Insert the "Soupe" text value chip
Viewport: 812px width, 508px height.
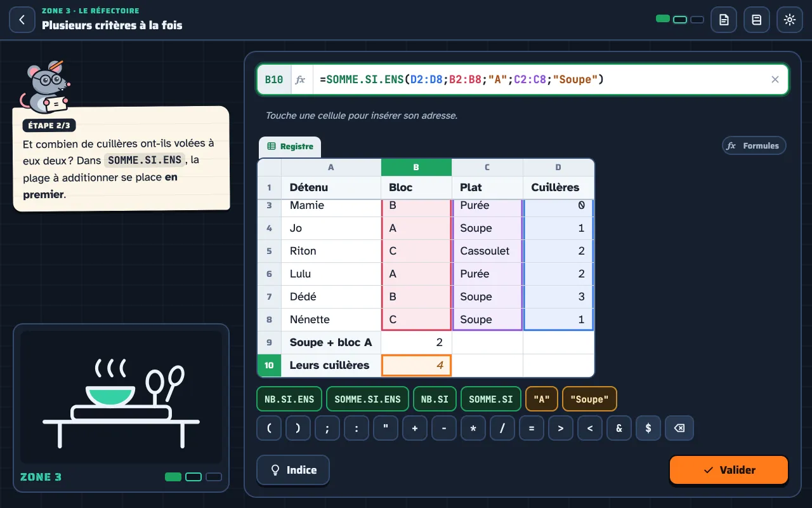pyautogui.click(x=589, y=399)
